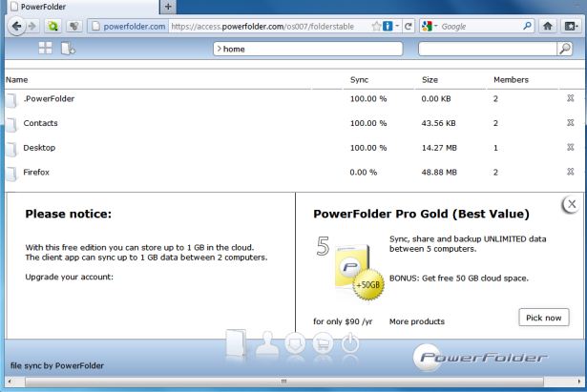Image resolution: width=587 pixels, height=392 pixels.
Task: Open the Firefox folder name
Action: [x=36, y=172]
